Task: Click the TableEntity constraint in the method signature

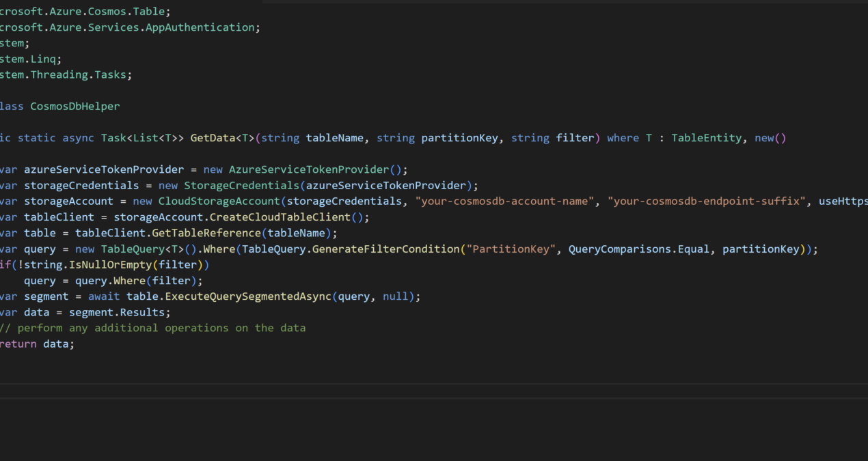Action: coord(707,138)
